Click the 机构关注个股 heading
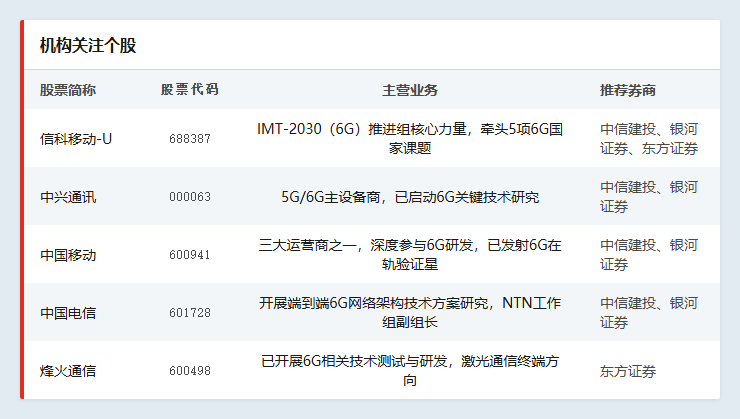Image resolution: width=740 pixels, height=419 pixels. tap(88, 46)
